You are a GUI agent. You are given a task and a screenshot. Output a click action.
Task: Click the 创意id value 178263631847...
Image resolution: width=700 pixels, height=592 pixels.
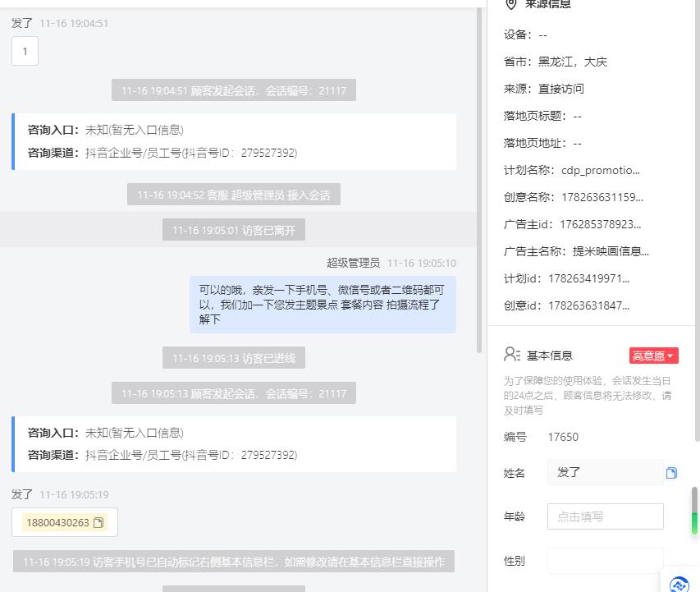[589, 305]
